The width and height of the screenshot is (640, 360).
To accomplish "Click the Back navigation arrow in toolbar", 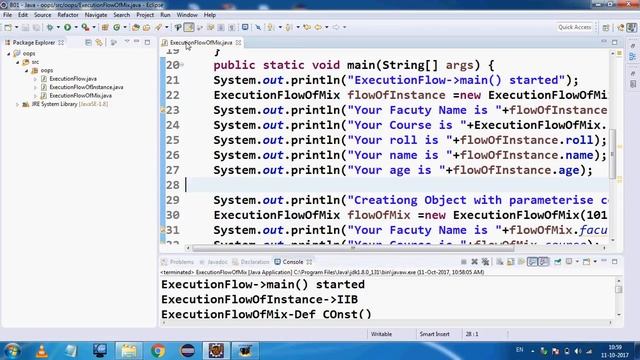I will [x=318, y=27].
